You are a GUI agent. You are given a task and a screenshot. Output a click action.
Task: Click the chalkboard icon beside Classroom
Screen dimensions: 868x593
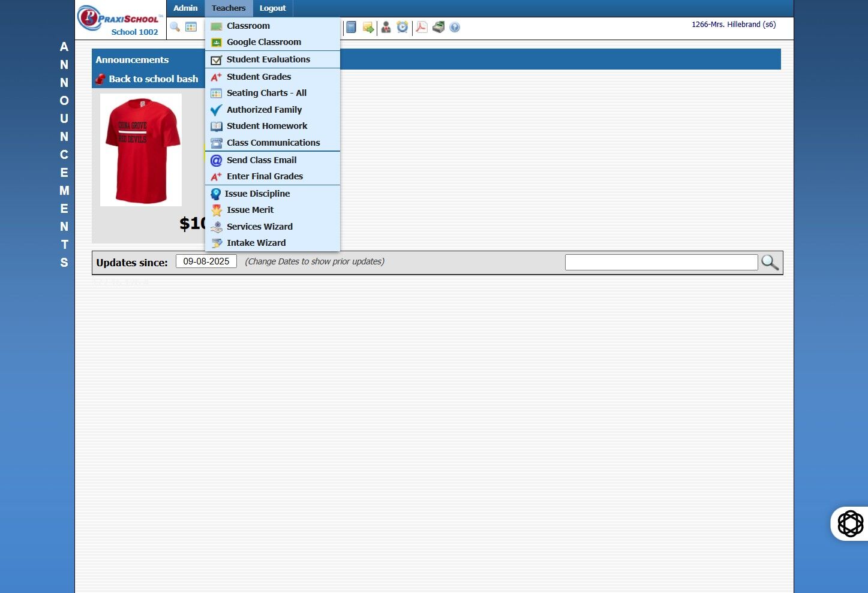click(x=217, y=26)
